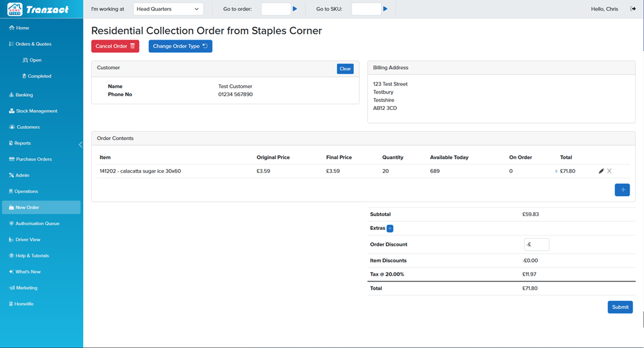
Task: Expand Orders & Quotes in sidebar
Action: coord(33,44)
